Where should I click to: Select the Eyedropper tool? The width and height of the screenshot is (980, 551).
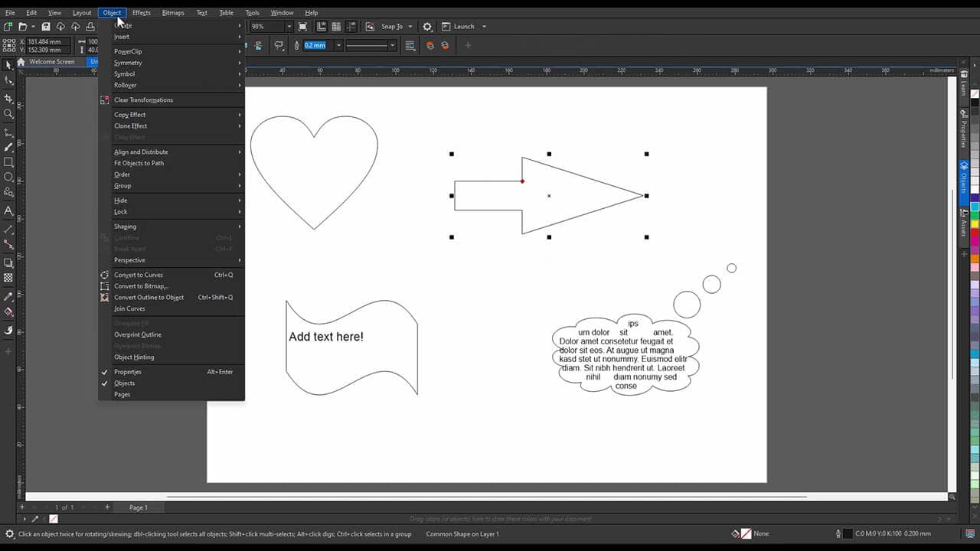pyautogui.click(x=8, y=296)
